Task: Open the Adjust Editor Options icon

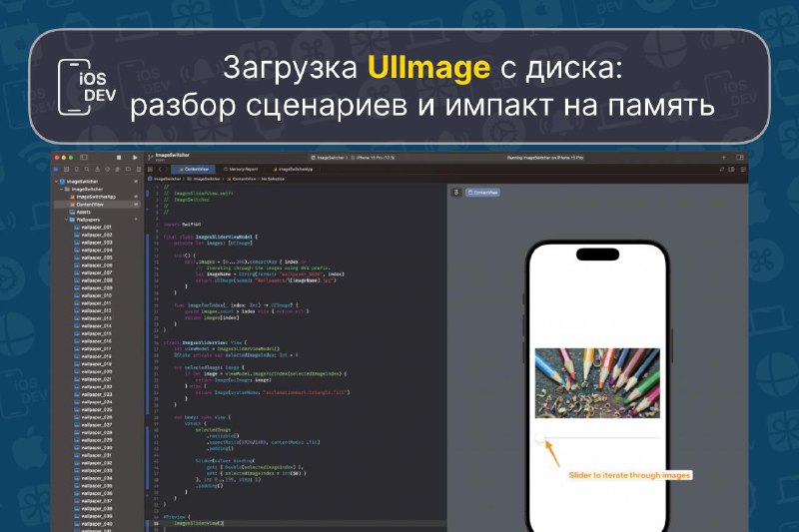Action: click(732, 169)
